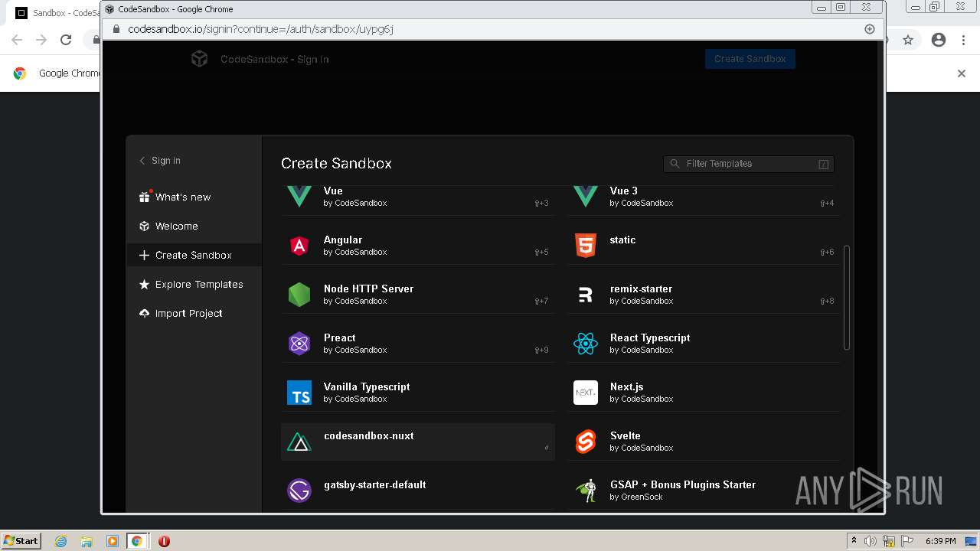Select the gatsby-starter-default template name

click(x=375, y=484)
